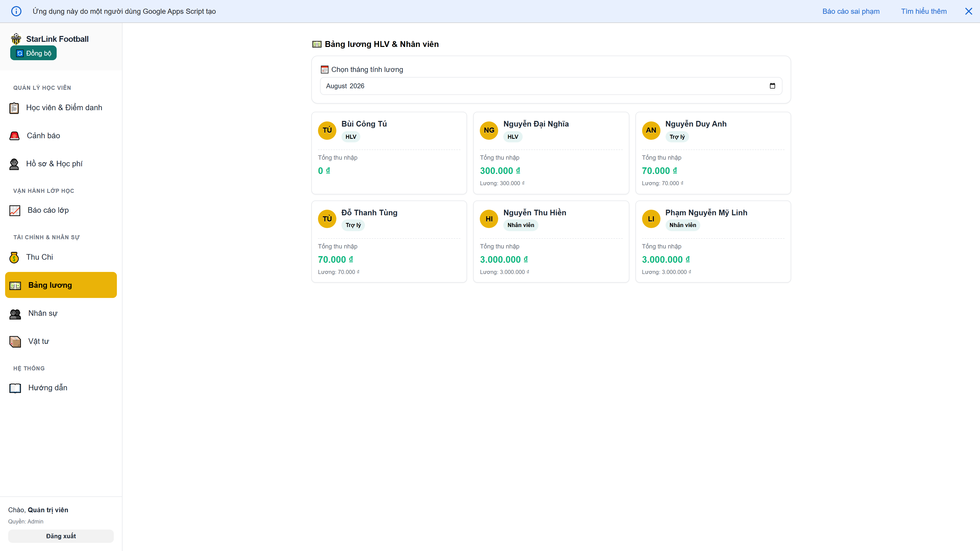Click the name Đỗ Thanh Tùng
Image resolution: width=980 pixels, height=551 pixels.
369,212
